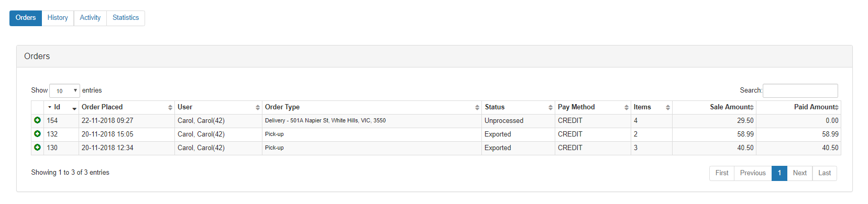
Task: Open order 130 details via green plus icon
Action: [x=37, y=148]
